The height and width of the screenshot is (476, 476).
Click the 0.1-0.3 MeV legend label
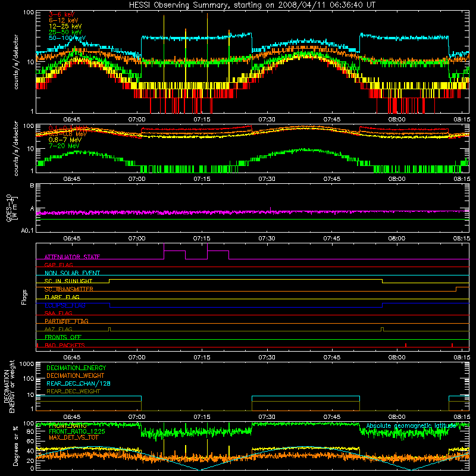click(68, 128)
